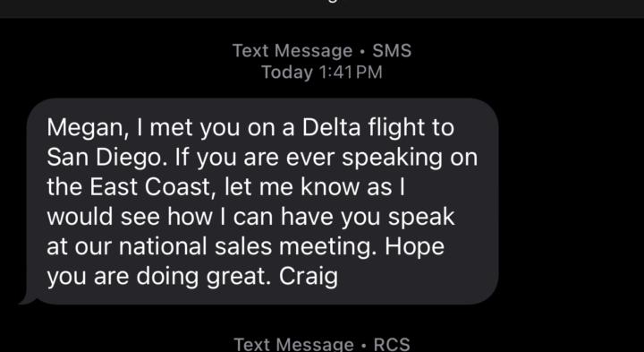
Task: Click the name "Megan" in the message
Action: [84, 128]
